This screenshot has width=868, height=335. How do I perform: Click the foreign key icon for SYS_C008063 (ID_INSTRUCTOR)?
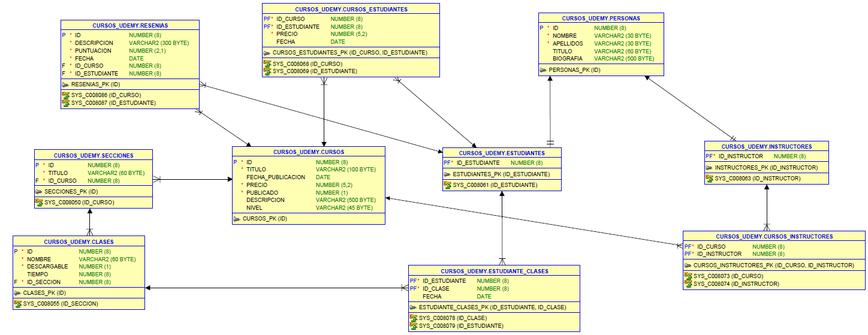tap(710, 179)
